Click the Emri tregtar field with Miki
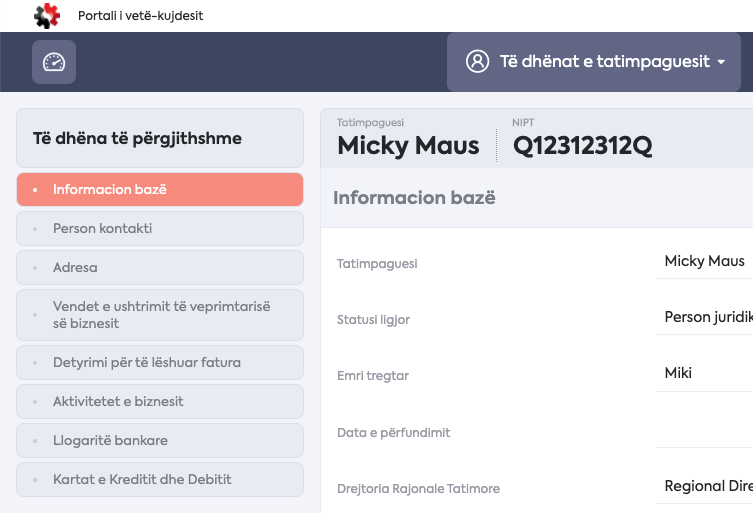 click(x=704, y=374)
